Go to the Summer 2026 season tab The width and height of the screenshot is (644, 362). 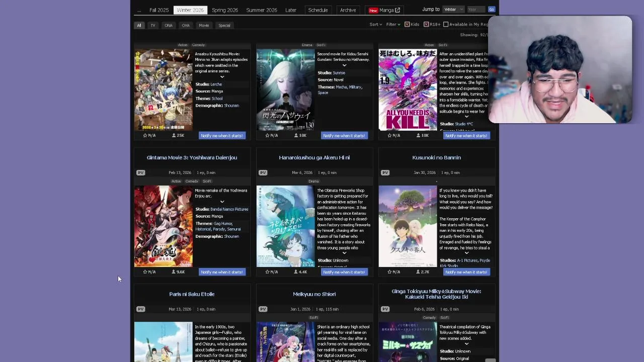coord(262,10)
